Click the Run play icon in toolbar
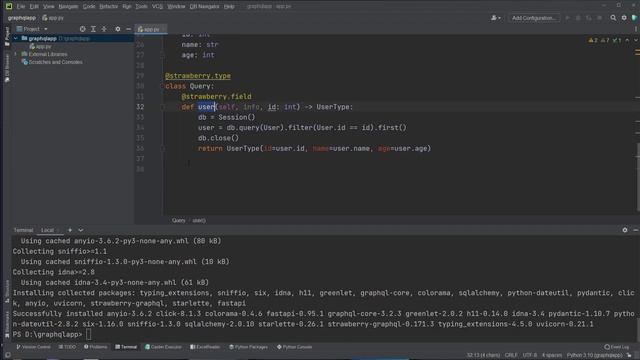Image resolution: width=640 pixels, height=360 pixels. click(x=567, y=18)
